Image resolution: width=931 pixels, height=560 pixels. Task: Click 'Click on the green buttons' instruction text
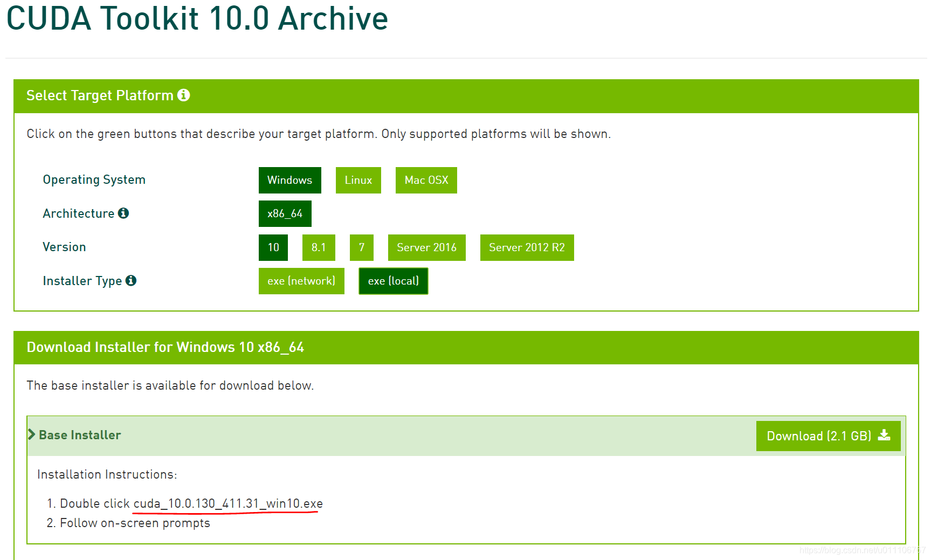(x=319, y=134)
